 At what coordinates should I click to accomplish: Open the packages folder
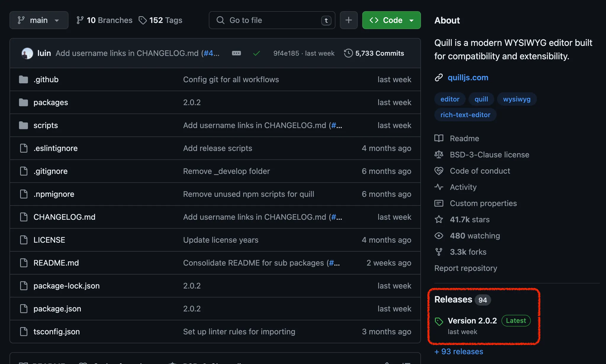pos(51,102)
